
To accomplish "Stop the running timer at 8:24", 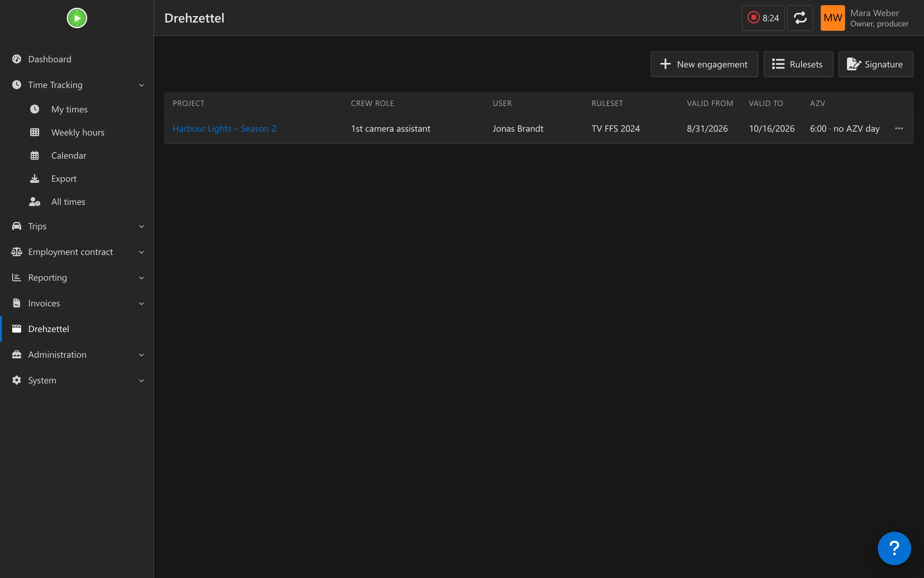I will tap(763, 18).
